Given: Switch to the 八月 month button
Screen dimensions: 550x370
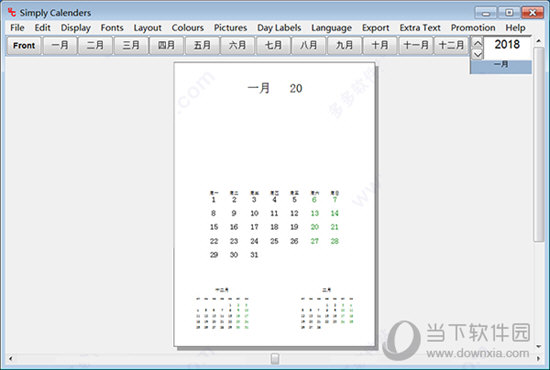Looking at the screenshot, I should tap(309, 46).
